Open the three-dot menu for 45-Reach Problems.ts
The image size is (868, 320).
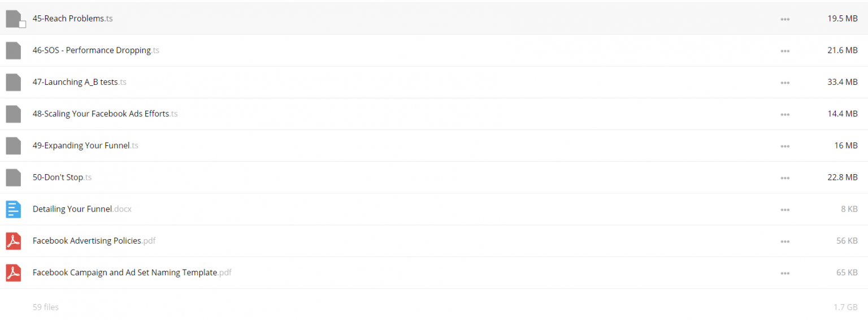[785, 19]
